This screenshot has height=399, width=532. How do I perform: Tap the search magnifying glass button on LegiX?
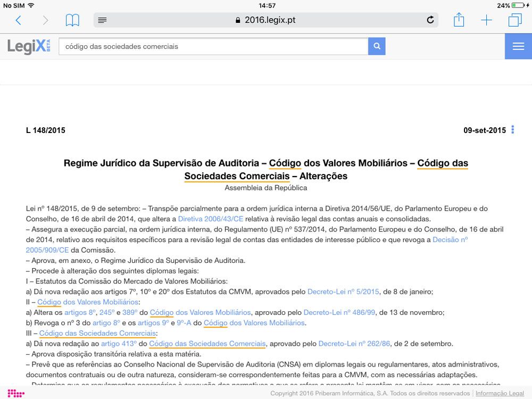tap(377, 46)
